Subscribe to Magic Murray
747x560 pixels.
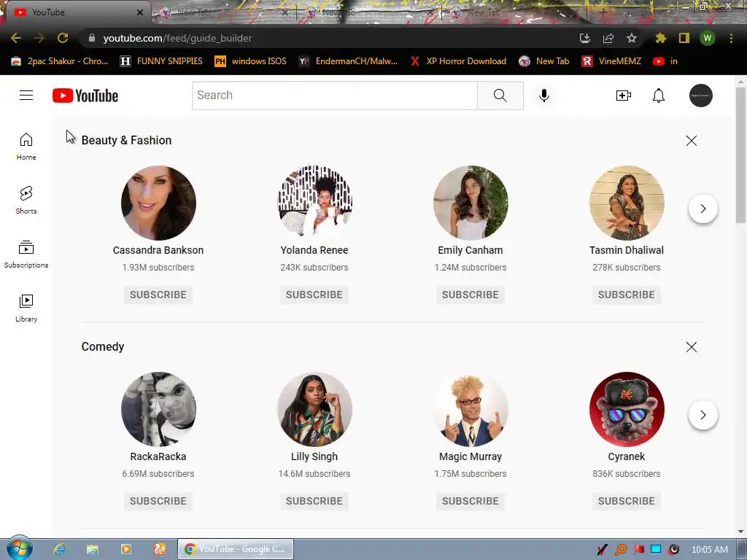(471, 501)
